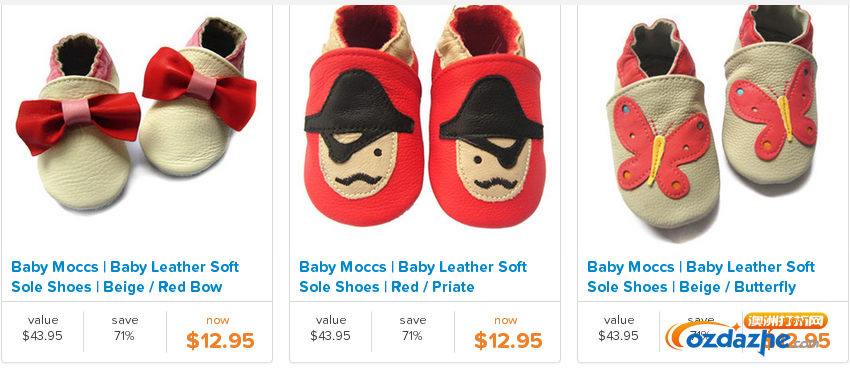Follow the Red / Priate title link
Image resolution: width=850 pixels, height=368 pixels.
point(413,277)
